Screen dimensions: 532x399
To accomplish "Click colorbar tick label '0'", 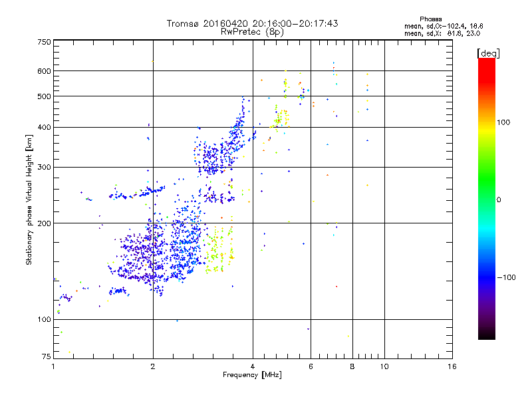I will 499,200.
